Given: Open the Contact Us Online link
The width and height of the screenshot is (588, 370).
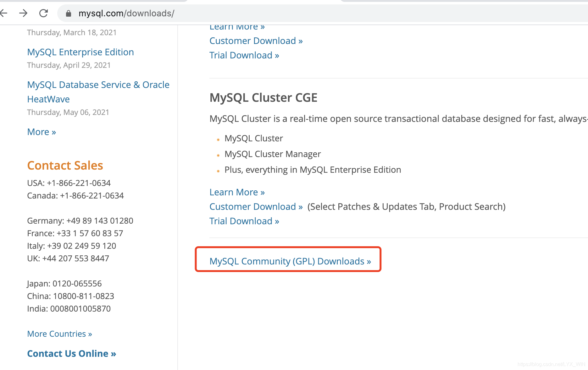Looking at the screenshot, I should point(71,353).
